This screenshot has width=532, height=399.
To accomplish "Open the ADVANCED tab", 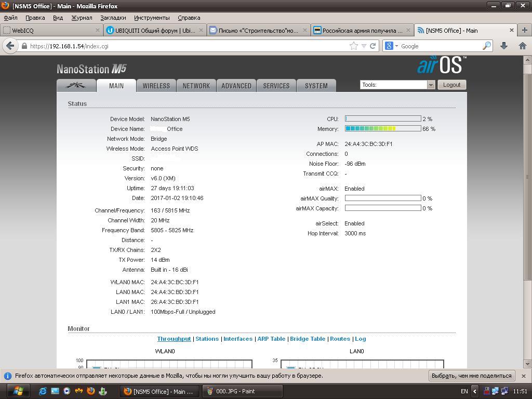I will 236,86.
